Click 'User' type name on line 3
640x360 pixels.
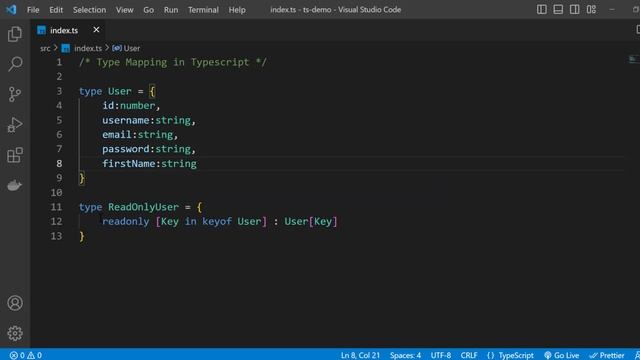120,91
